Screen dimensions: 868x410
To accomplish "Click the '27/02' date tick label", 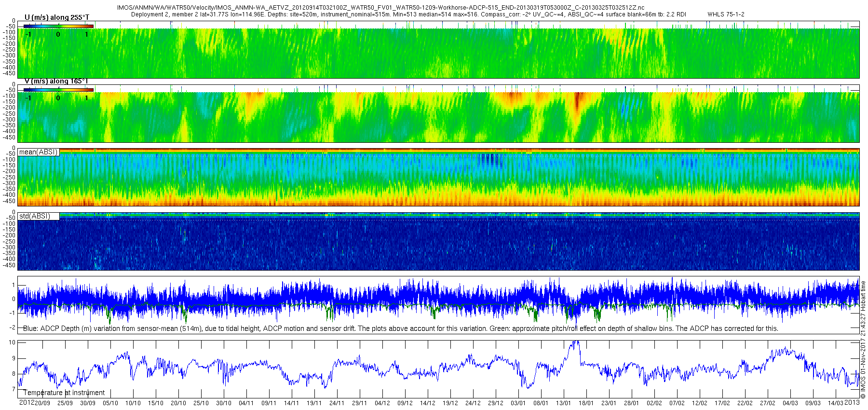I will click(x=768, y=403).
